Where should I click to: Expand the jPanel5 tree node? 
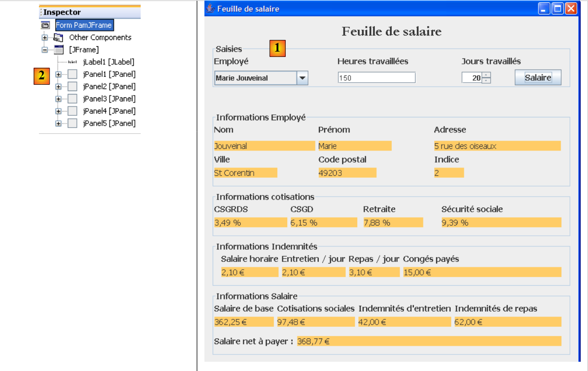(58, 124)
